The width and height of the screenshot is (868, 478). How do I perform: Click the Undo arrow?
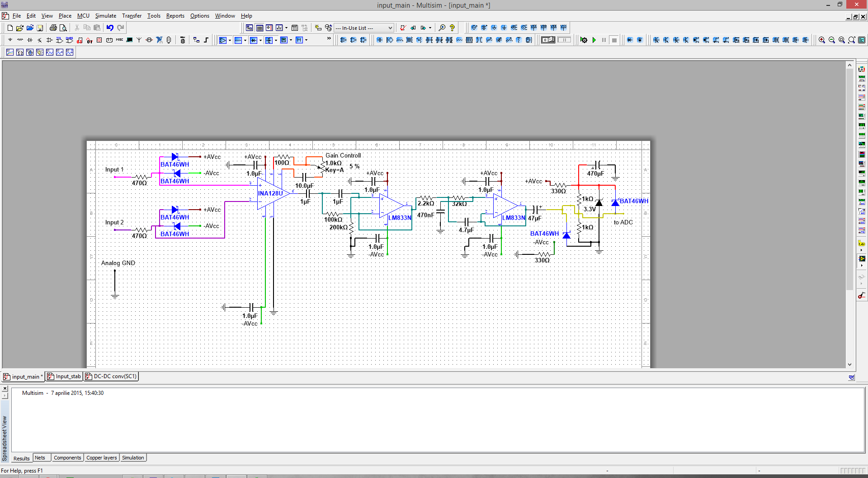coord(110,28)
